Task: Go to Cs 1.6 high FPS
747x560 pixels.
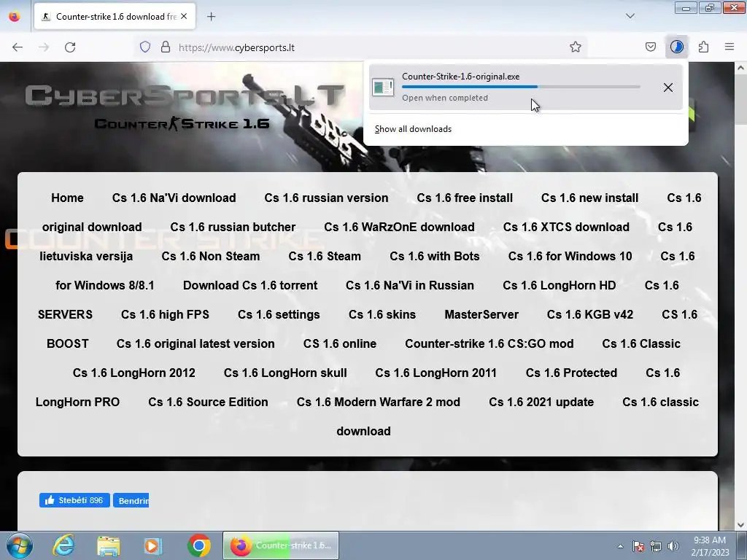Action: click(x=165, y=314)
